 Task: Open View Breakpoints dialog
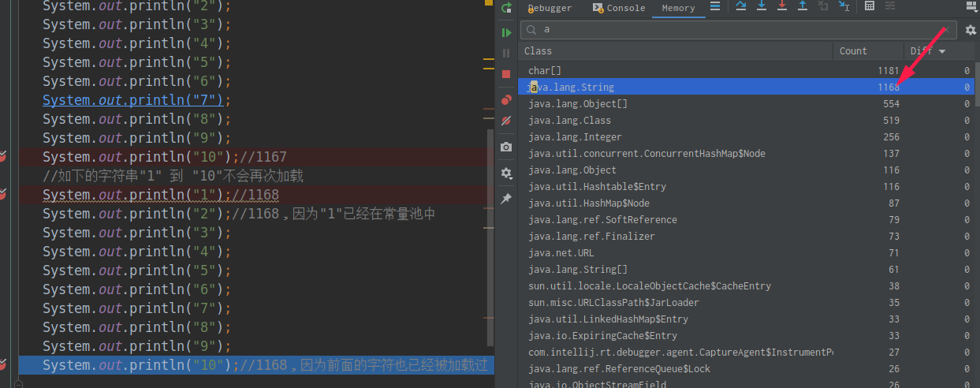click(x=506, y=99)
